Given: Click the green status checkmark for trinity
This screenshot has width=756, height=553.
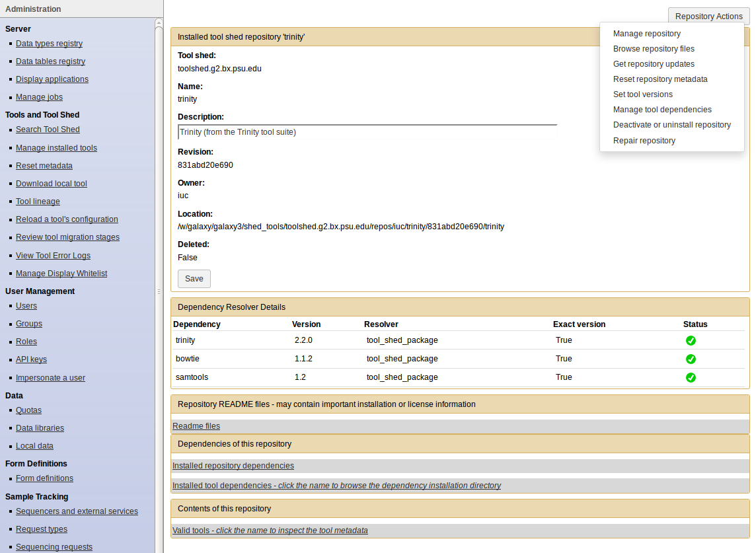Looking at the screenshot, I should tap(691, 340).
